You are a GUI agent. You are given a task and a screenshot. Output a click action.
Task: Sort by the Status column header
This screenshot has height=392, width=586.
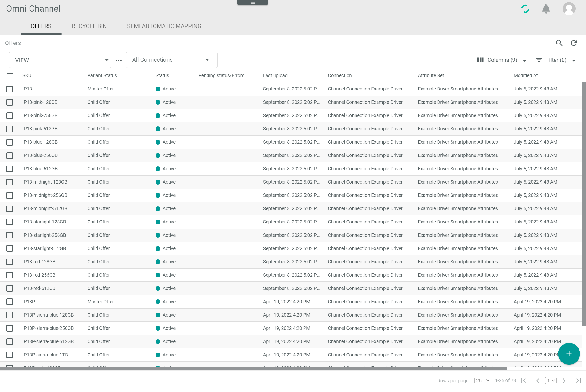click(x=162, y=75)
